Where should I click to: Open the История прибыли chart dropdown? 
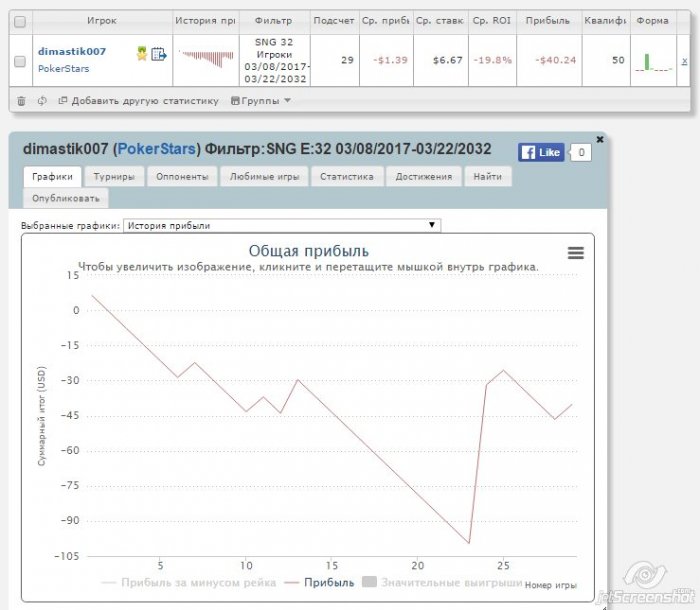[x=282, y=226]
